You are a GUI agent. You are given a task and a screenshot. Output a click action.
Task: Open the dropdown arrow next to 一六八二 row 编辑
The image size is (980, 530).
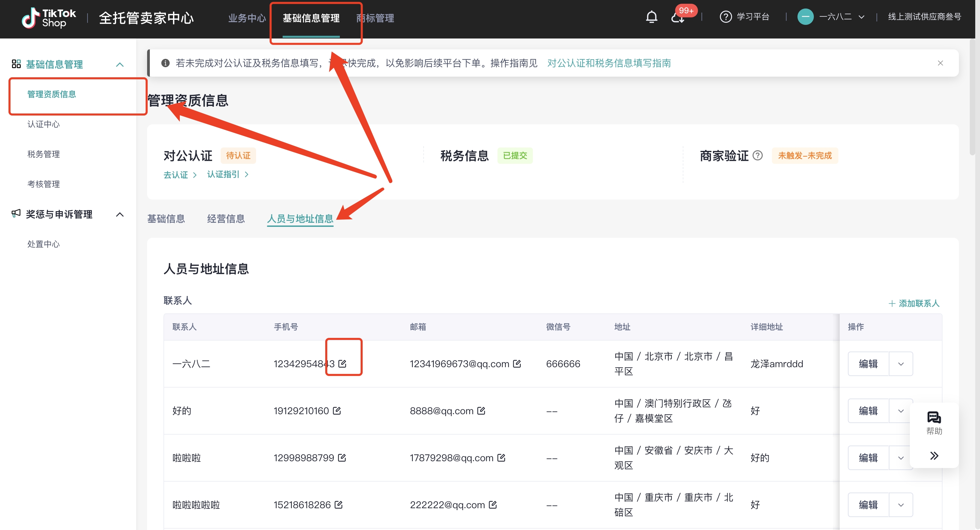click(x=900, y=364)
